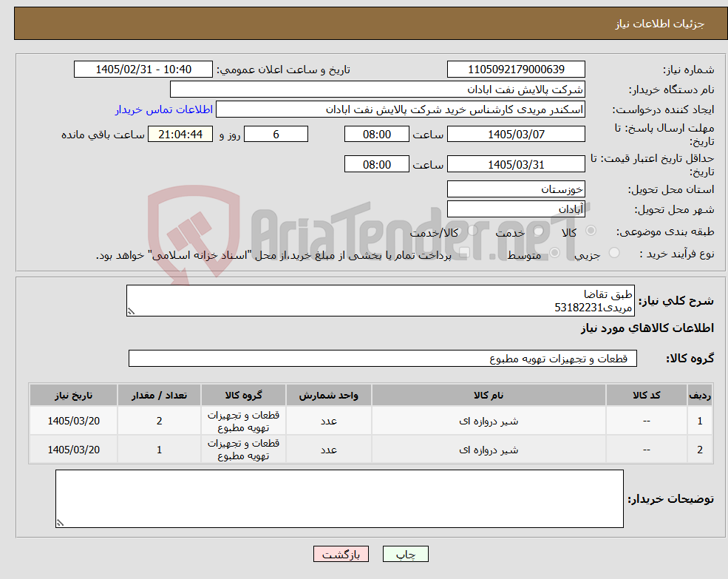Click the گروه کالا column header
The width and height of the screenshot is (728, 579).
243,396
